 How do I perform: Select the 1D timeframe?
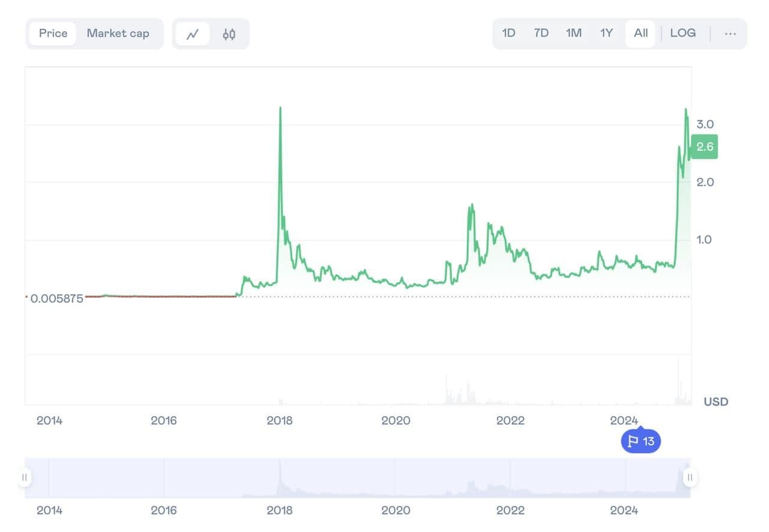pos(508,33)
